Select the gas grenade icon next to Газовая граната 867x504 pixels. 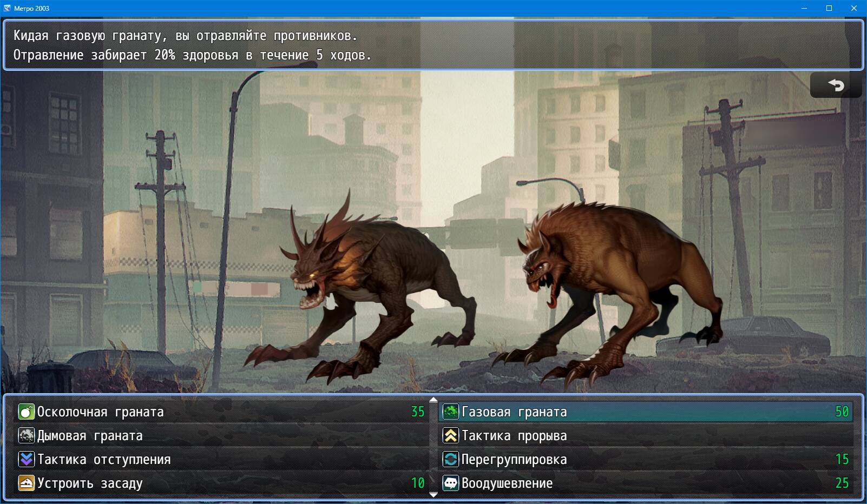coord(452,411)
